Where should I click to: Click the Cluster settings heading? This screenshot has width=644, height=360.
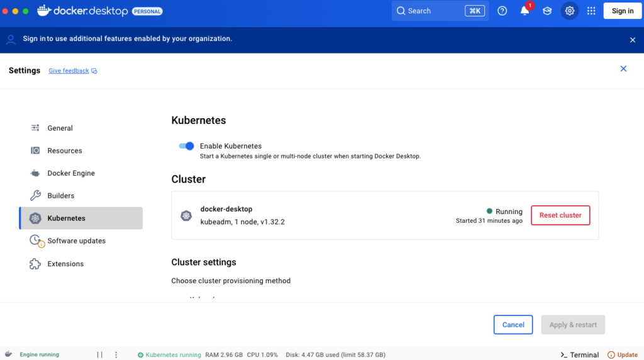(204, 262)
